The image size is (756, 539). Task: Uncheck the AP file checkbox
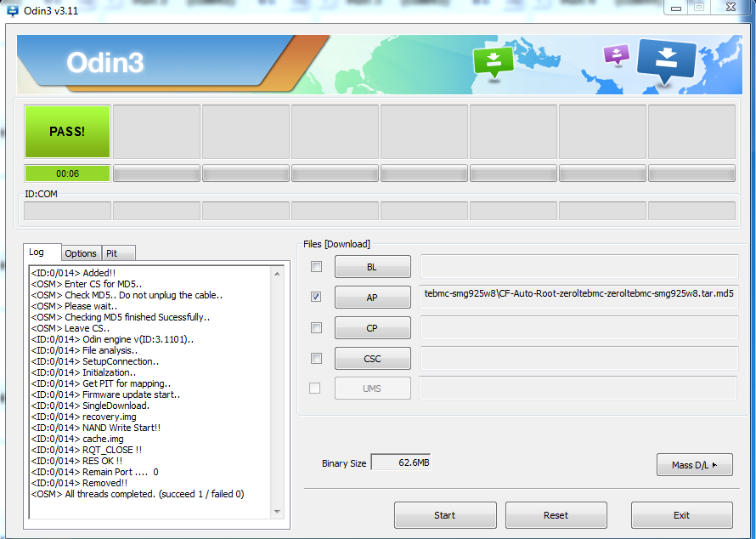(316, 298)
